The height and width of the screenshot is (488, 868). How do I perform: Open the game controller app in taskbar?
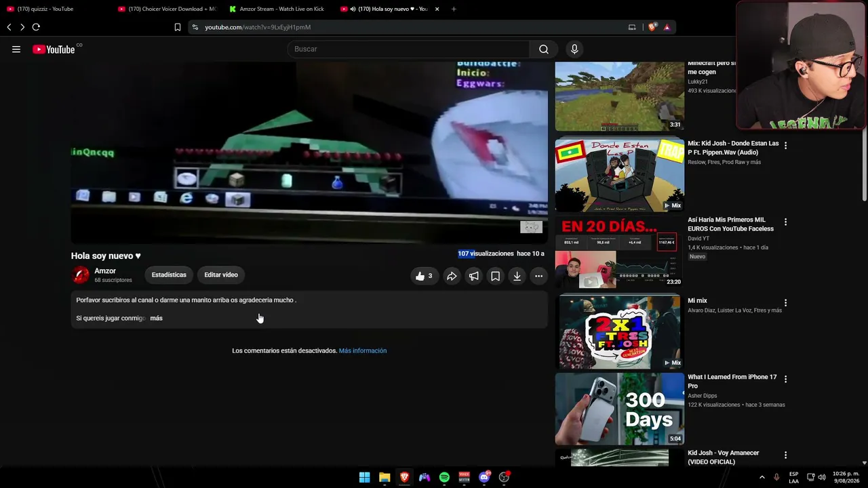point(425,477)
